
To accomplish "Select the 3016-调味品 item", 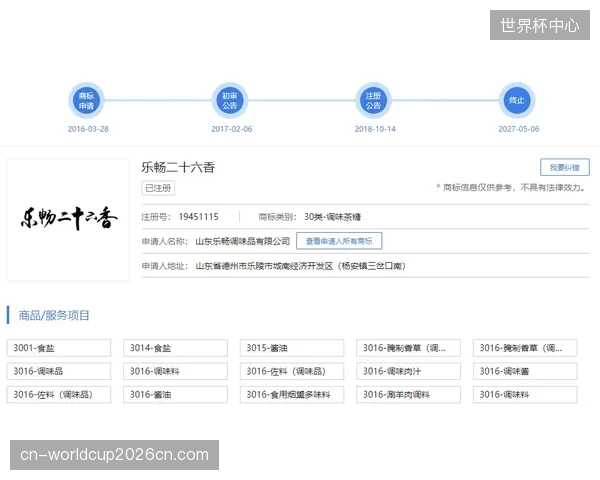I will (59, 371).
